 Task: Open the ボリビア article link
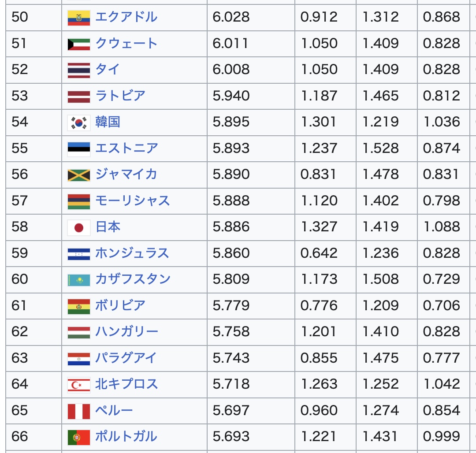[120, 306]
